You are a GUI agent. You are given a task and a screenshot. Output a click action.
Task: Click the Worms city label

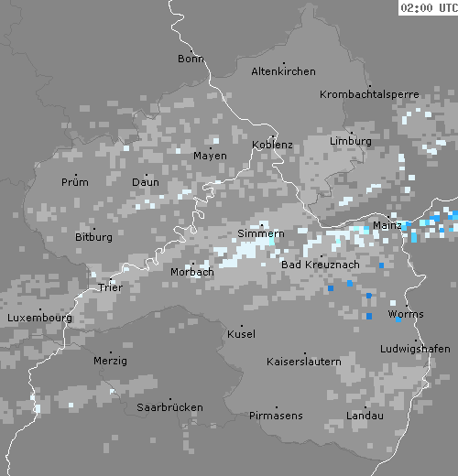[406, 314]
